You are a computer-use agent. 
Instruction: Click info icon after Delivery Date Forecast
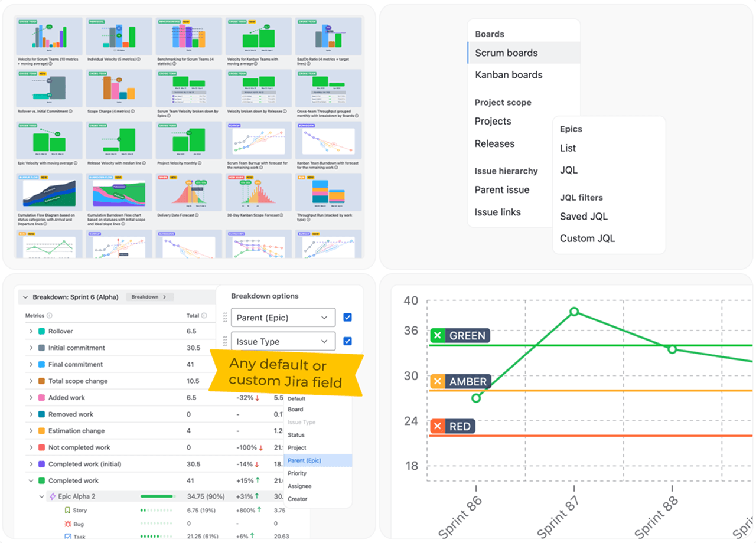coord(198,215)
